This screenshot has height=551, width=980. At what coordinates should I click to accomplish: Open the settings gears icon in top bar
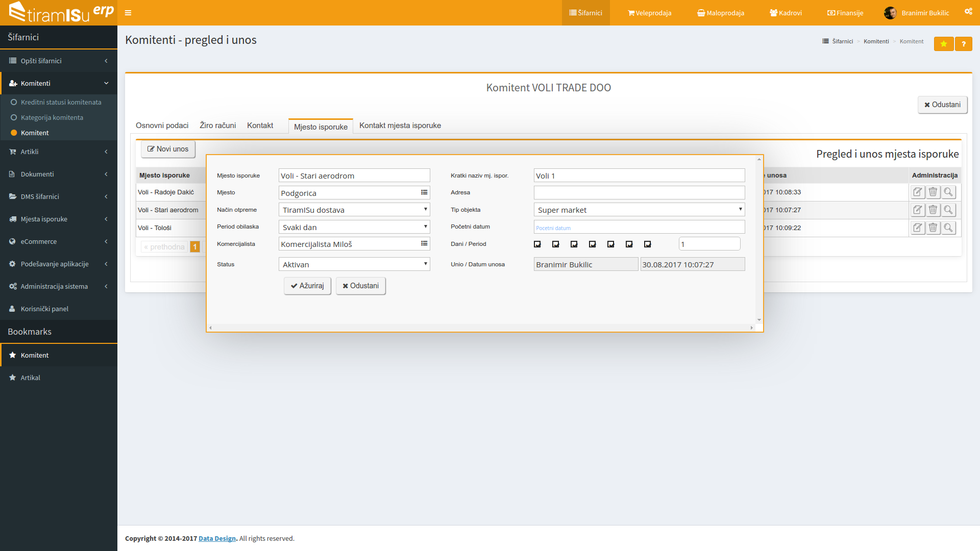968,11
